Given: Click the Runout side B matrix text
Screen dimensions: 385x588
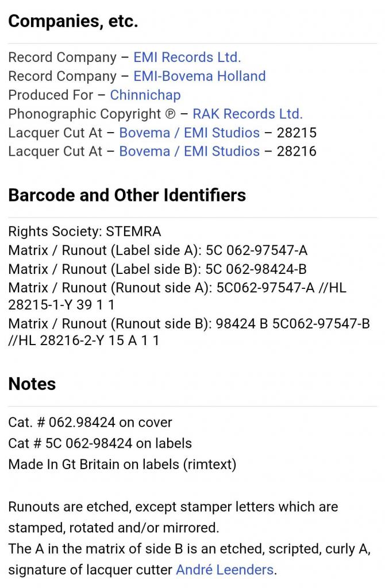Looking at the screenshot, I should [x=189, y=332].
